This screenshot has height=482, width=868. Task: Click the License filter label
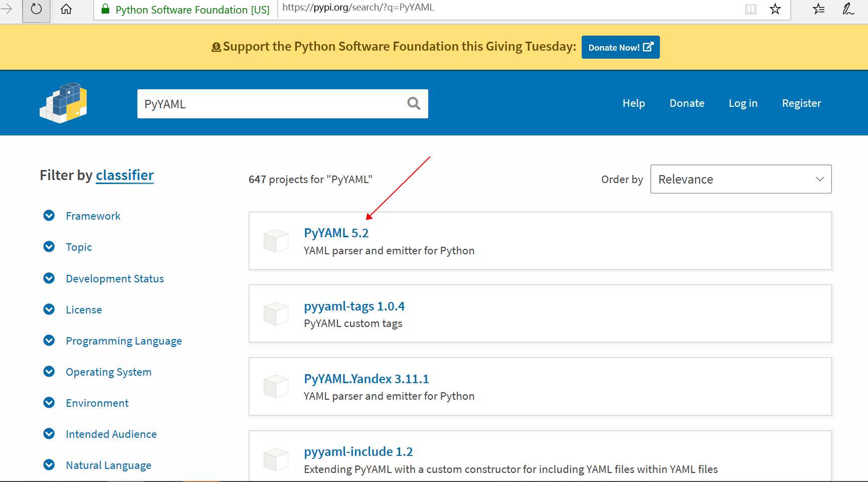pos(84,309)
